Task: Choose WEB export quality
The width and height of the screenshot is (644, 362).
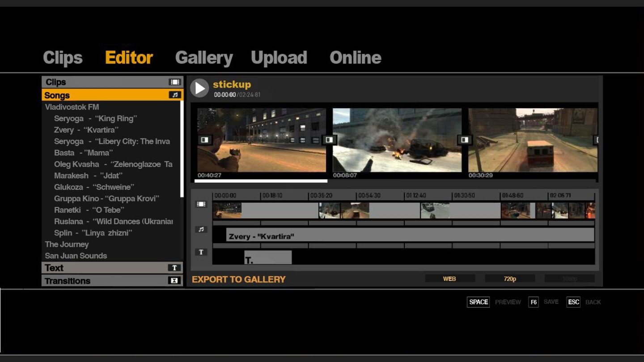Action: coord(449,278)
